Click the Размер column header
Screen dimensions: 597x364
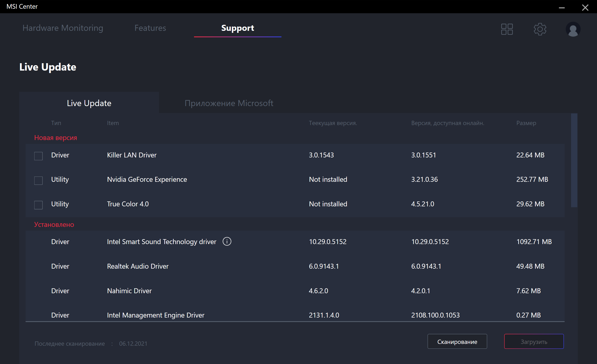tap(526, 123)
